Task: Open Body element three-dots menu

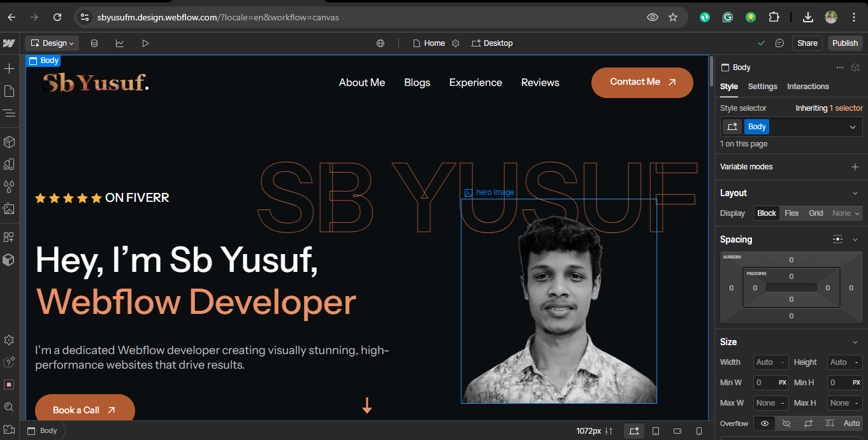Action: [x=839, y=67]
